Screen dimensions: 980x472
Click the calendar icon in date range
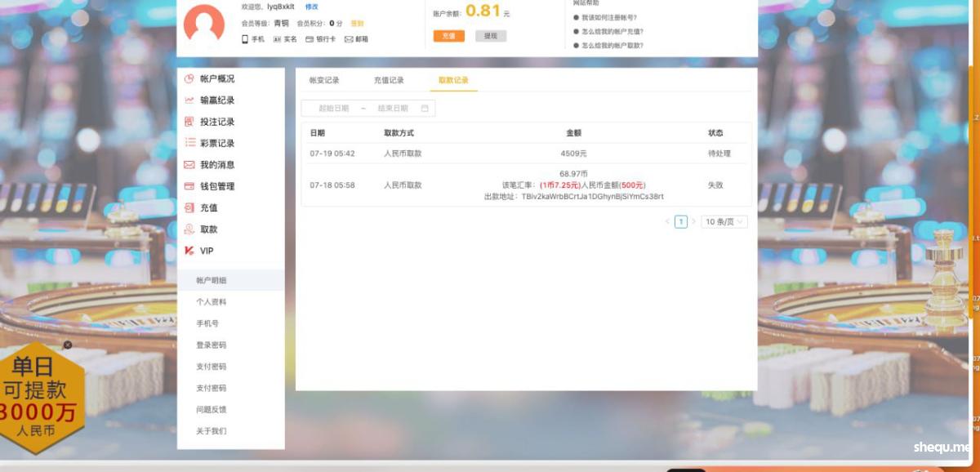[425, 109]
